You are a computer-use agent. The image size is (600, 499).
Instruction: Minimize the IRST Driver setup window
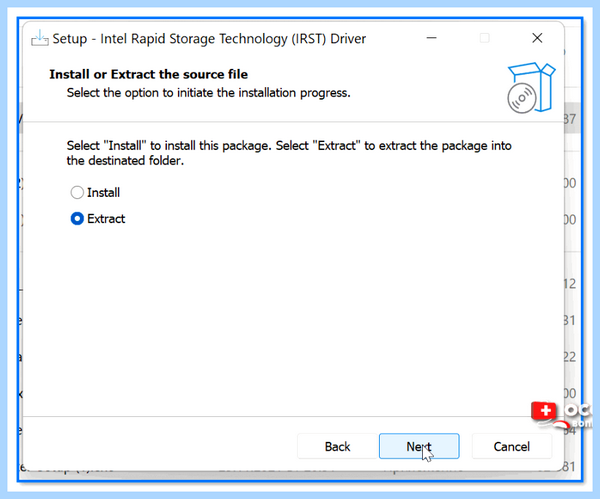[x=432, y=38]
